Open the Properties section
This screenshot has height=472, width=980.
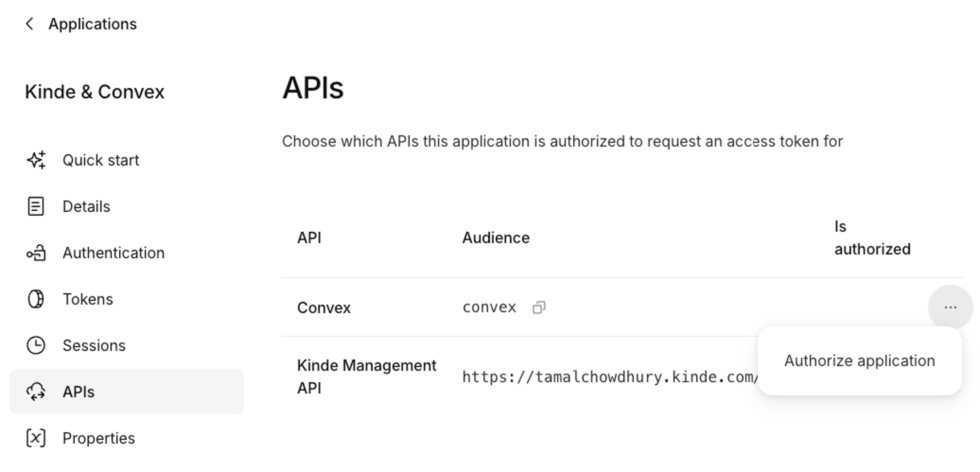(x=99, y=438)
